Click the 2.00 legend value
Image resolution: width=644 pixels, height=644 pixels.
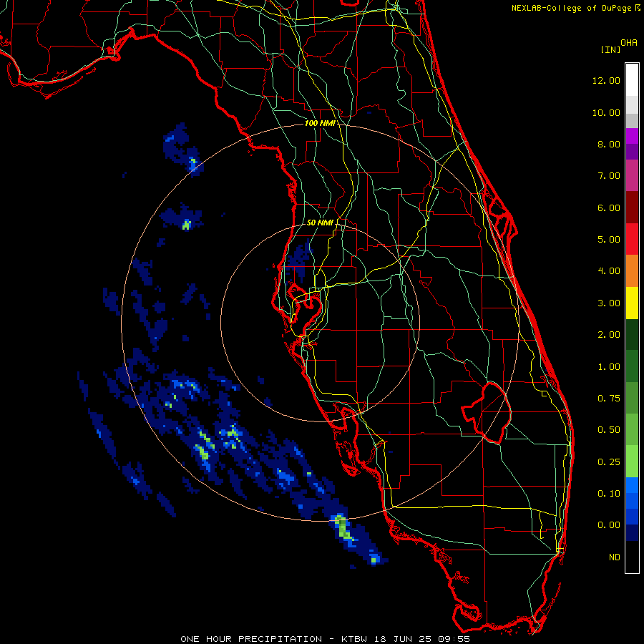pyautogui.click(x=609, y=335)
